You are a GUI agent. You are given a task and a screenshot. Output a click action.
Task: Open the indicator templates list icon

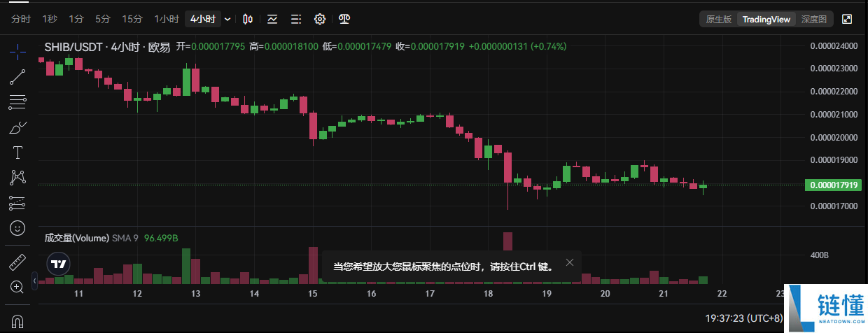(x=296, y=19)
